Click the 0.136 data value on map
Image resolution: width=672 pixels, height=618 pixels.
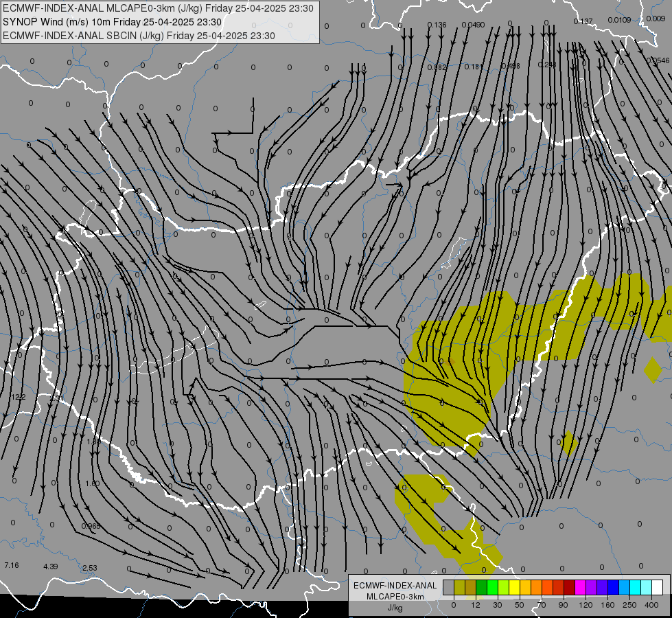(437, 25)
